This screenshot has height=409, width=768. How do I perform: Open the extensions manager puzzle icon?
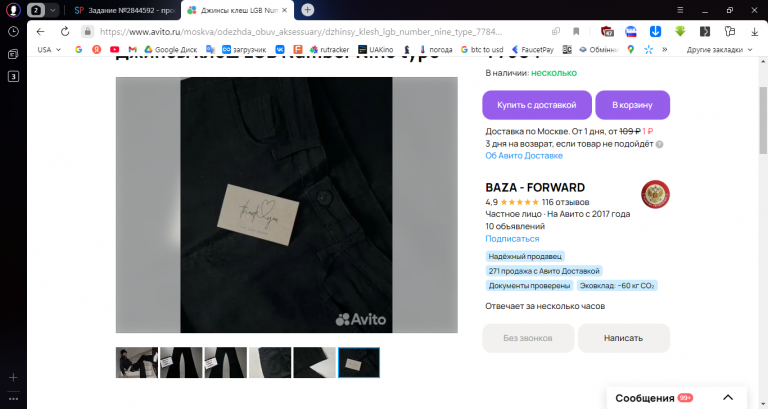tap(730, 31)
